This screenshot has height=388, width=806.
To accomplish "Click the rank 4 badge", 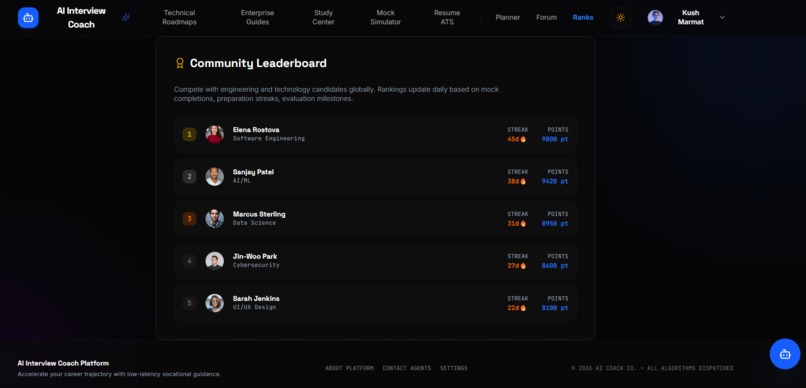I will point(189,261).
